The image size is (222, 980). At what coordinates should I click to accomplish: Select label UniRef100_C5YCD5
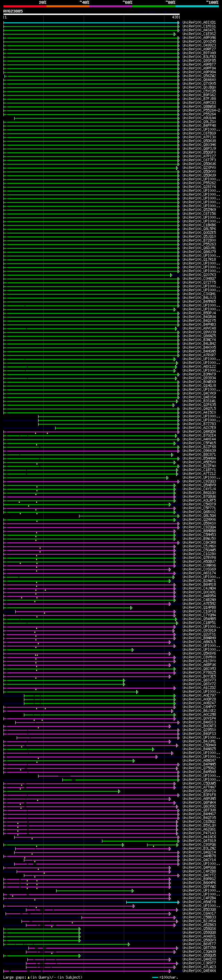click(199, 92)
